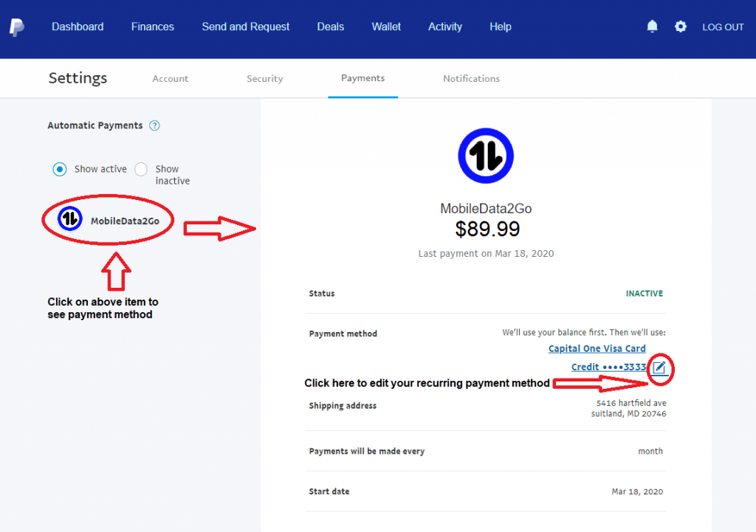
Task: Switch to the Account settings tab
Action: 171,78
